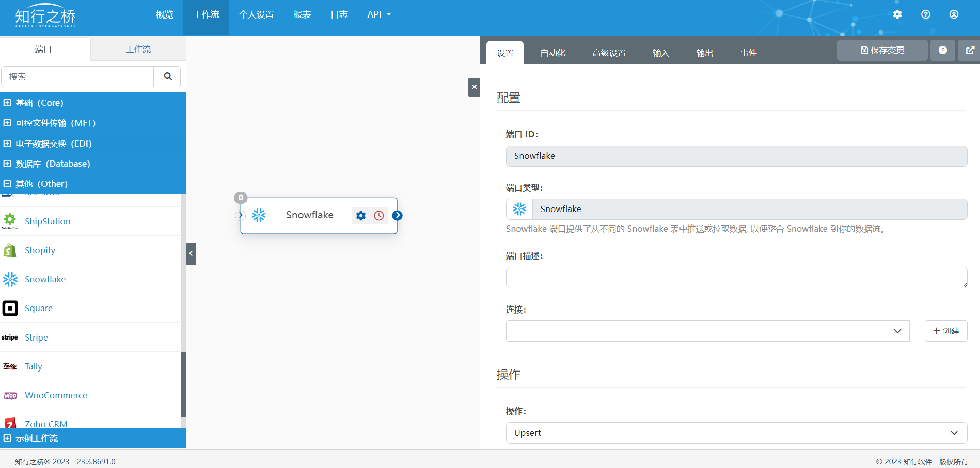Click the clock schedule icon on Snowflake node

pyautogui.click(x=379, y=216)
